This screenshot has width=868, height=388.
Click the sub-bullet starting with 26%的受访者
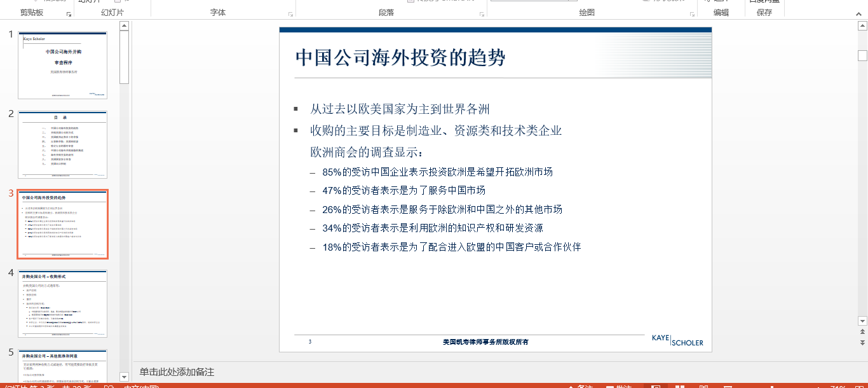(442, 209)
